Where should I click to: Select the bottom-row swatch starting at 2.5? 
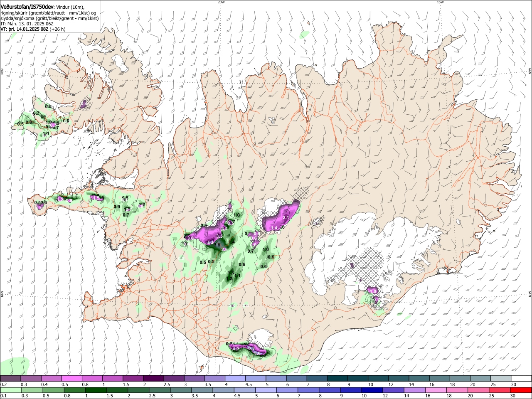coord(160,390)
